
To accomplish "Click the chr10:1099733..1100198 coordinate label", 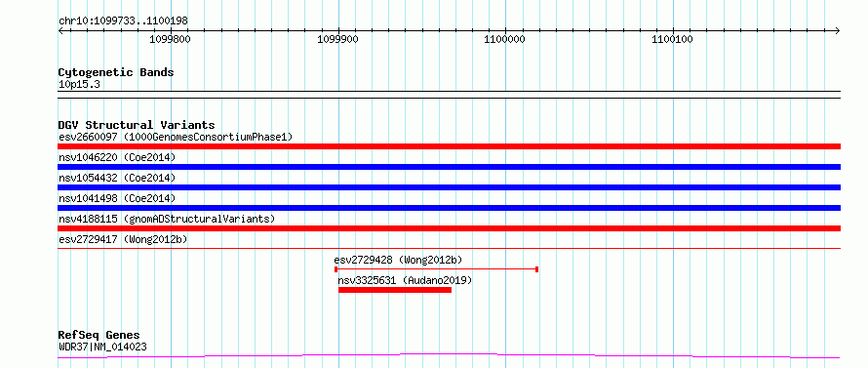I will coord(123,21).
